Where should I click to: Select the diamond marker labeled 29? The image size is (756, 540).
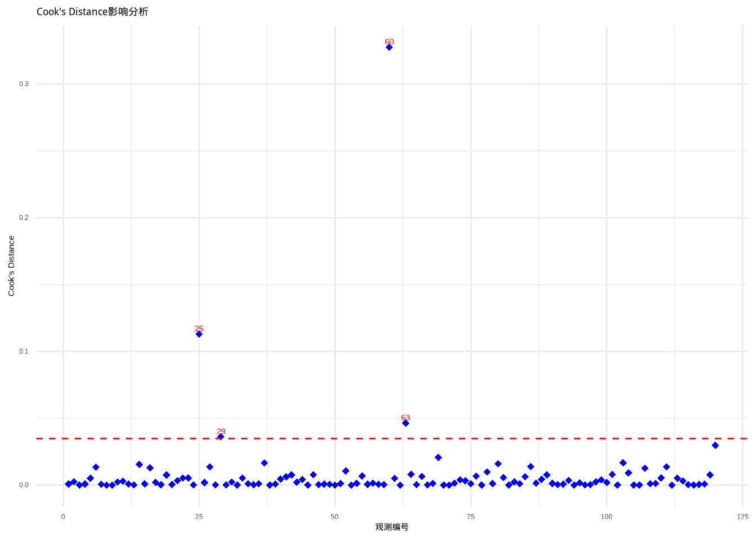(220, 436)
